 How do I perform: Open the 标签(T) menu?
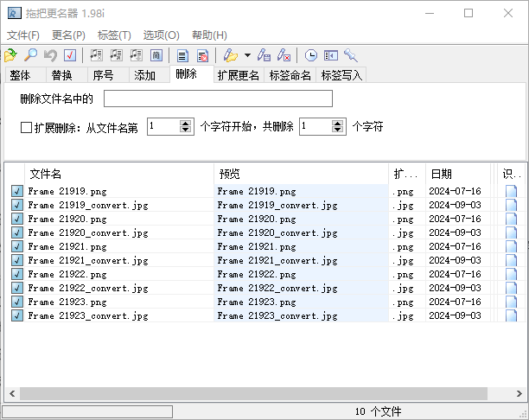[114, 35]
